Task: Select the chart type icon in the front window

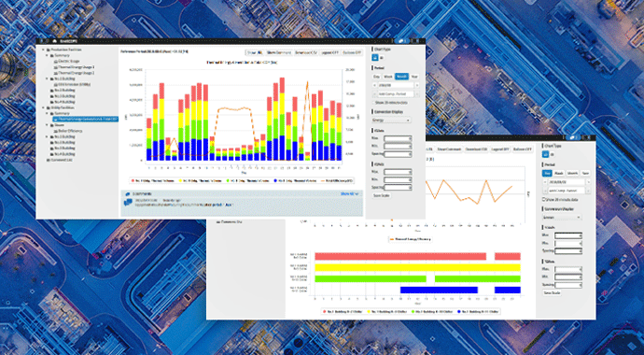Action: click(375, 58)
